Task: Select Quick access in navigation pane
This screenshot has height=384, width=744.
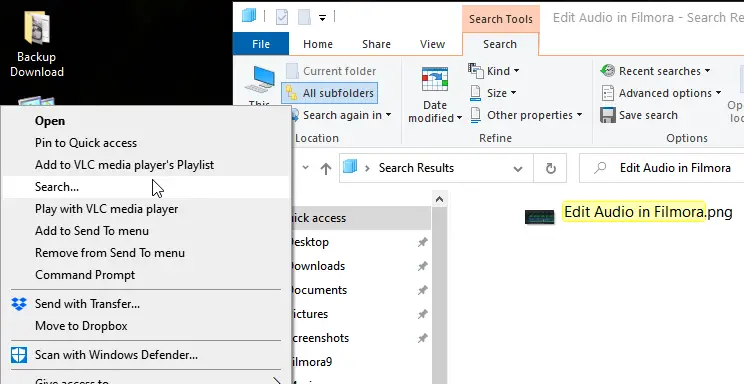Action: coord(361,218)
